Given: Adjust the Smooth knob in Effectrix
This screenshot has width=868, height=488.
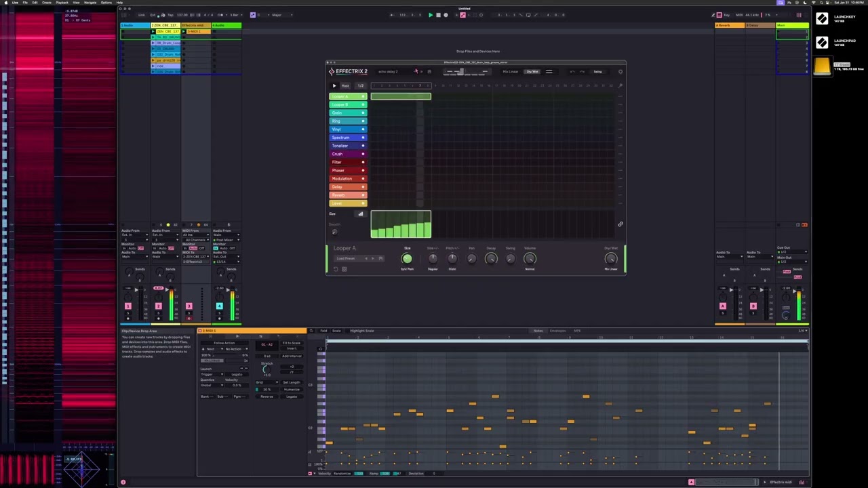Looking at the screenshot, I should [x=334, y=232].
